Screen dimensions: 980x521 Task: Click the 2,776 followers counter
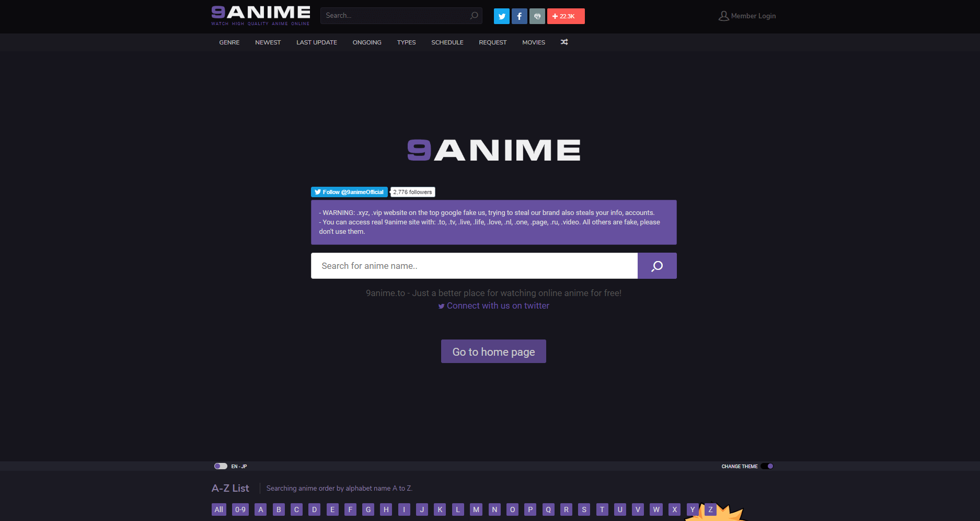(x=412, y=192)
